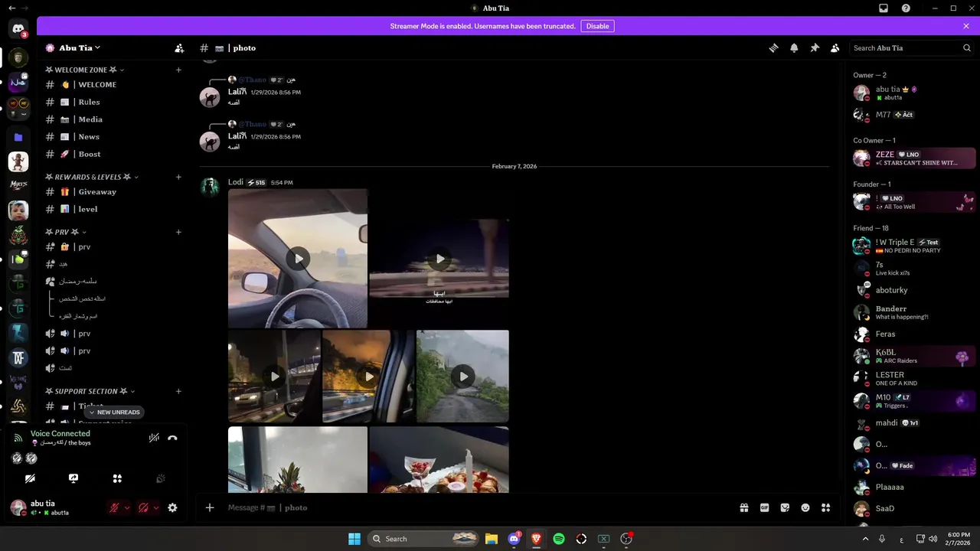Collapse the SUPPORT SECTION category
This screenshot has width=980, height=551.
click(x=90, y=391)
